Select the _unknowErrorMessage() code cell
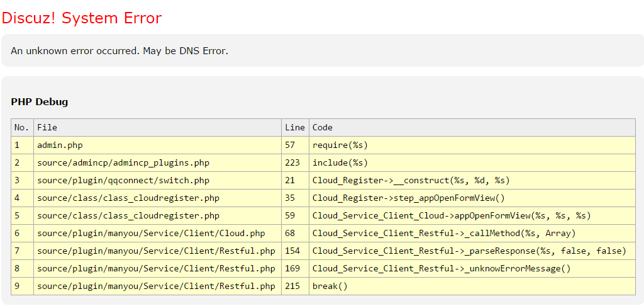644x306 pixels. click(x=441, y=268)
